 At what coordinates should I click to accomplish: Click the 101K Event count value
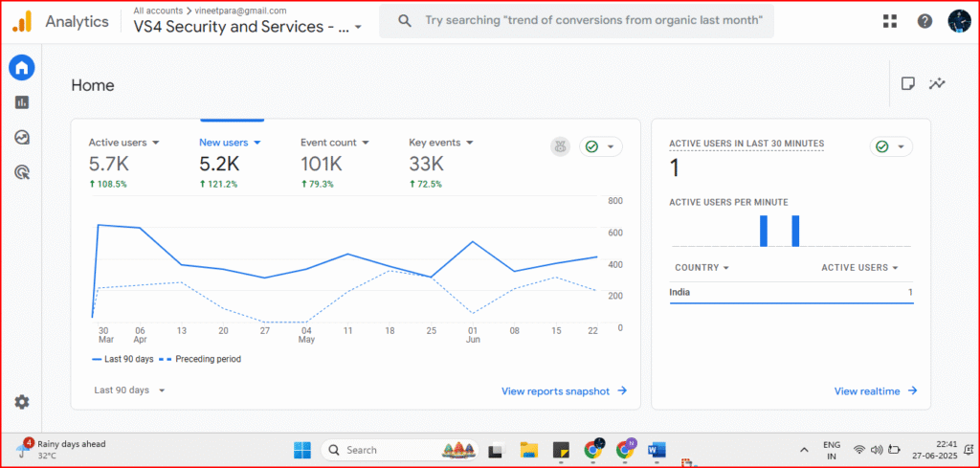pyautogui.click(x=322, y=165)
